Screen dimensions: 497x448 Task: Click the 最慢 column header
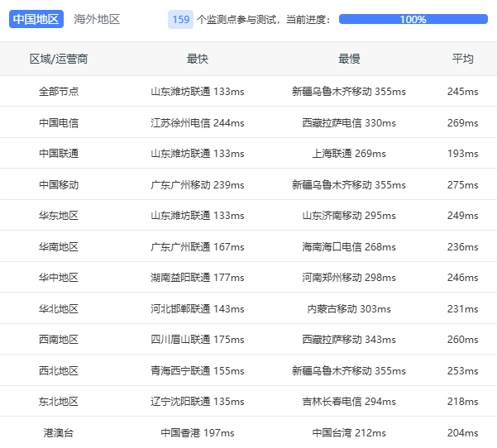pyautogui.click(x=349, y=59)
